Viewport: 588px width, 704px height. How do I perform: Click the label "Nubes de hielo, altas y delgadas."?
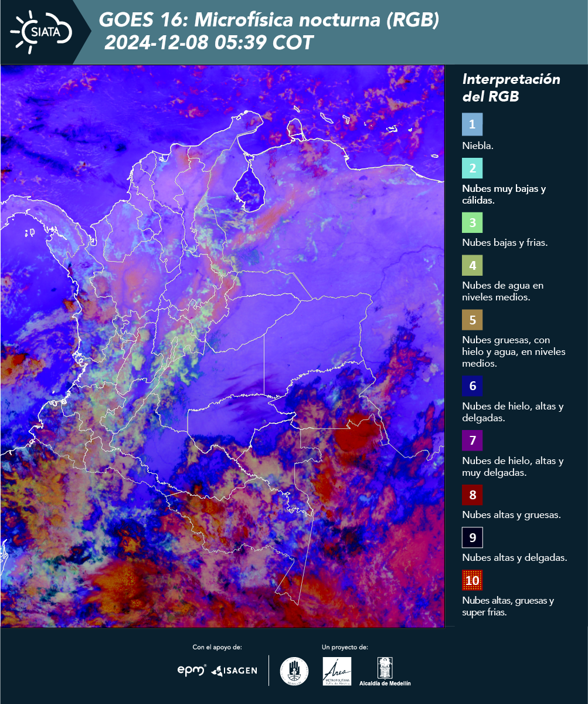513,412
